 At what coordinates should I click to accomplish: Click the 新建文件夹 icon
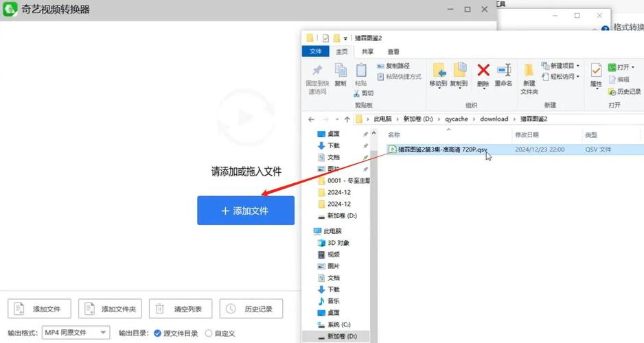529,70
